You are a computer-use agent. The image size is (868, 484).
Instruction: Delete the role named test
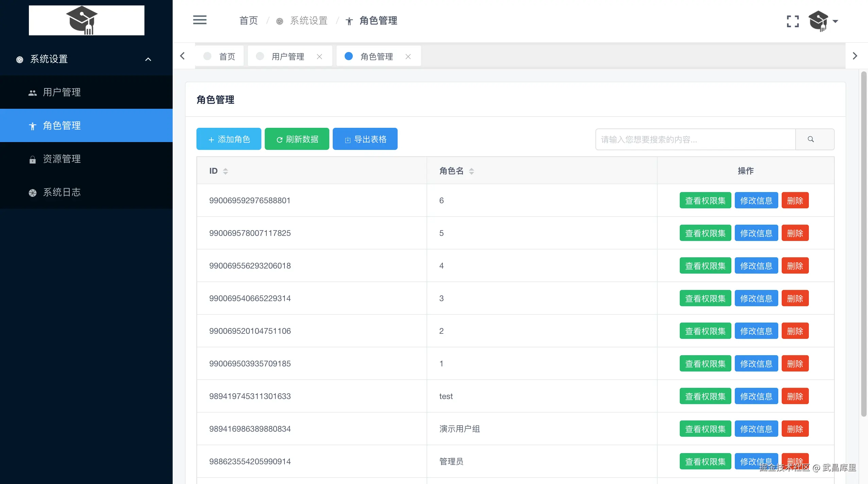(795, 396)
